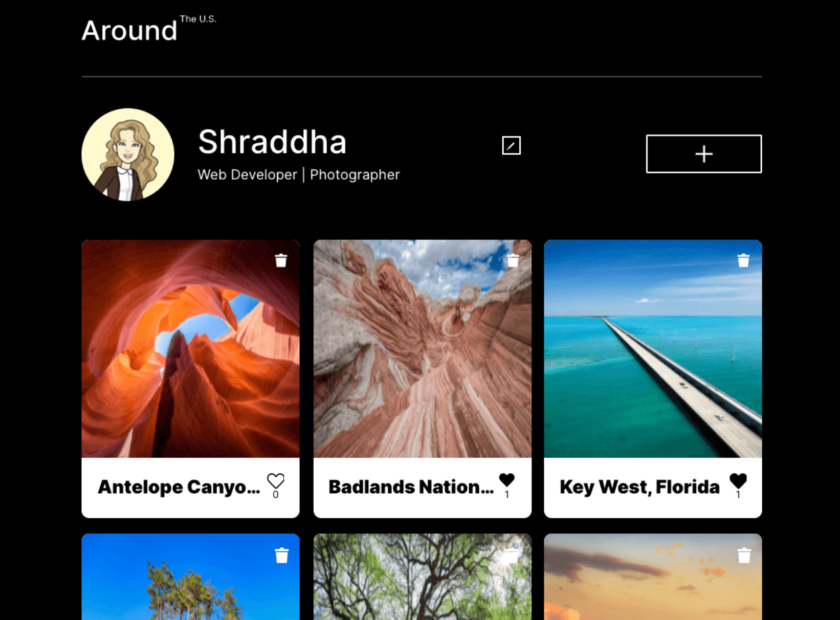Screen dimensions: 840x620
Task: Click the Key West, Florida card title
Action: (639, 487)
